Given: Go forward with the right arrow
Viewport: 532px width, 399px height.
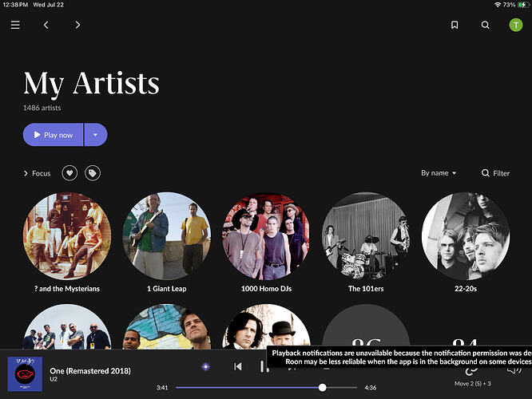Looking at the screenshot, I should click(77, 25).
